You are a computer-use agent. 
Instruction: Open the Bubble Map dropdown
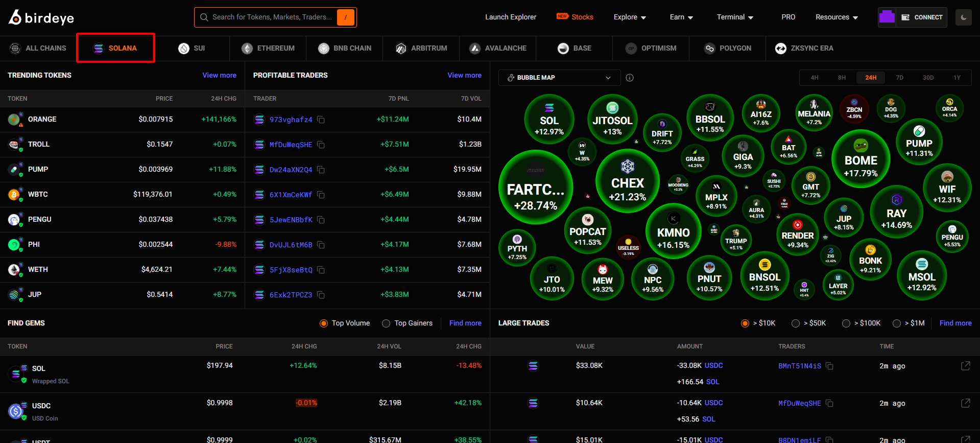[559, 78]
